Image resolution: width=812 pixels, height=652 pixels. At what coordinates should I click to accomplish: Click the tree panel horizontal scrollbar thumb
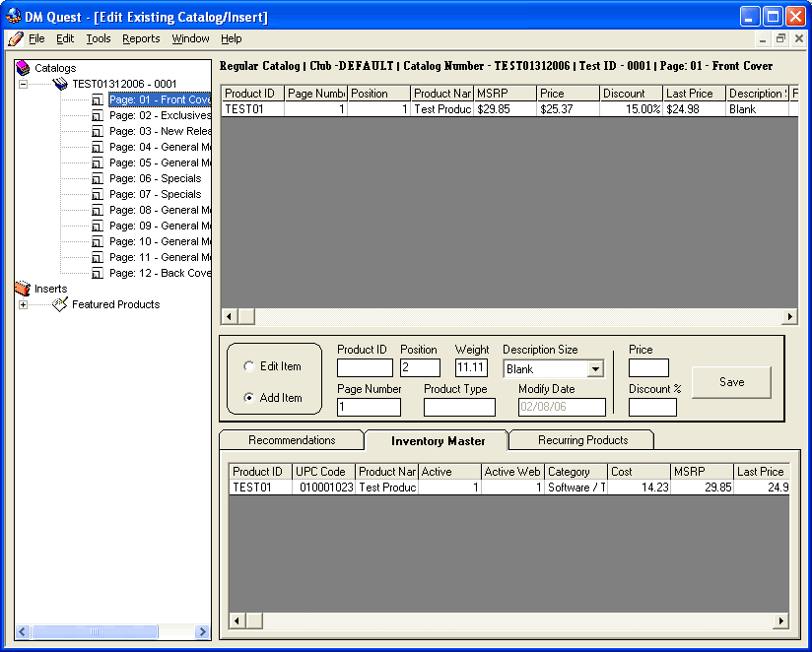point(95,631)
